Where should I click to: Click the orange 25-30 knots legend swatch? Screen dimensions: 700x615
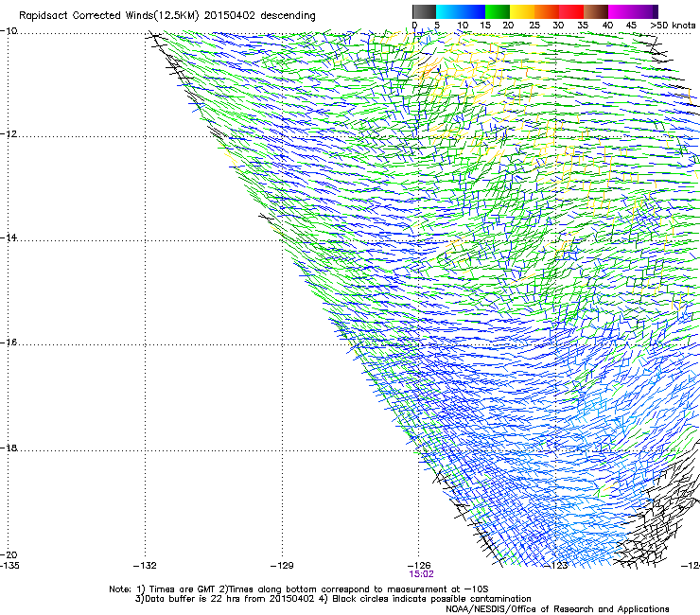click(547, 11)
